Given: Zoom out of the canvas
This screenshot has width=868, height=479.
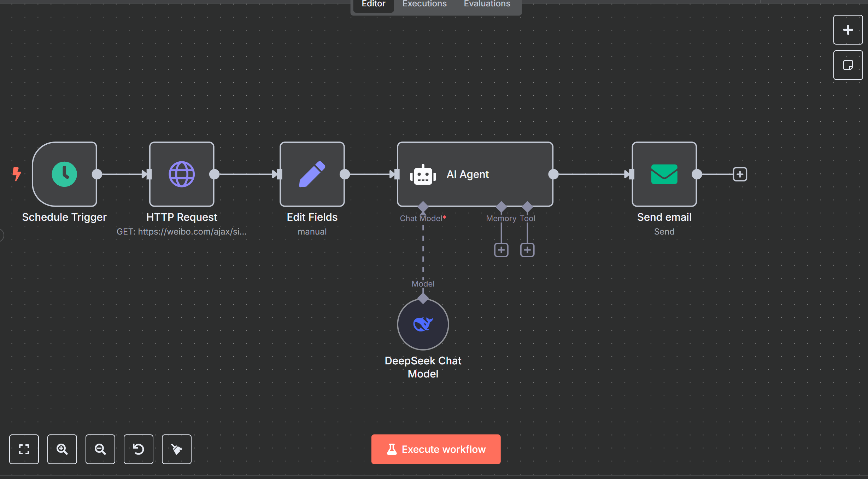Looking at the screenshot, I should coord(100,449).
